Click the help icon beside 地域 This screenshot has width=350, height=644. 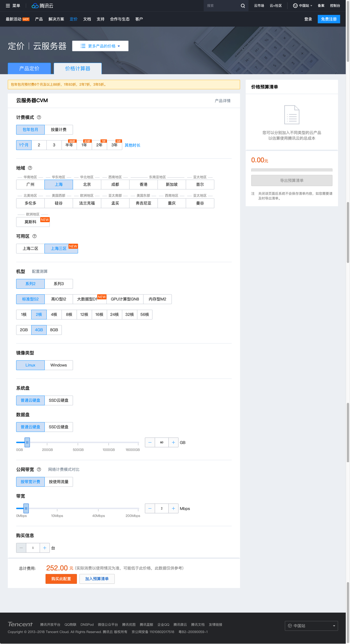(30, 168)
